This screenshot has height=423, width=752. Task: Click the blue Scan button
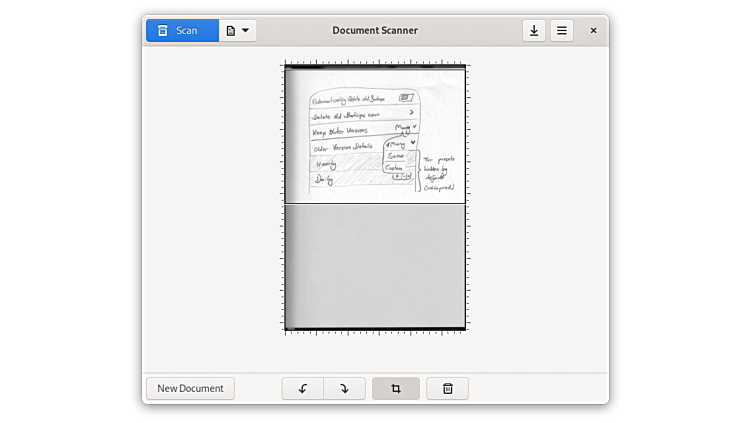click(x=182, y=30)
